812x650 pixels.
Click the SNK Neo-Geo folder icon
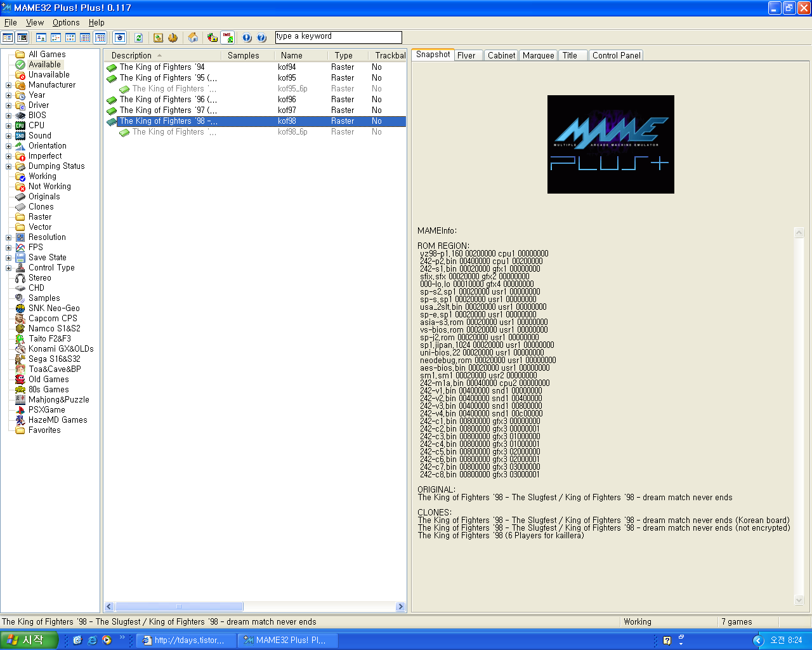tap(20, 308)
